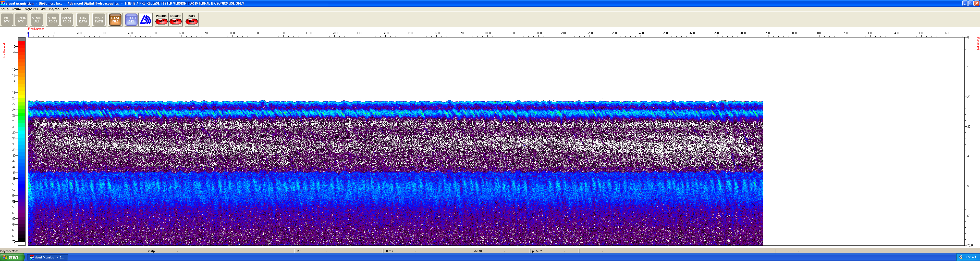The height and width of the screenshot is (261, 980).
Task: Restore down the Visual Acquisition window
Action: pyautogui.click(x=971, y=3)
